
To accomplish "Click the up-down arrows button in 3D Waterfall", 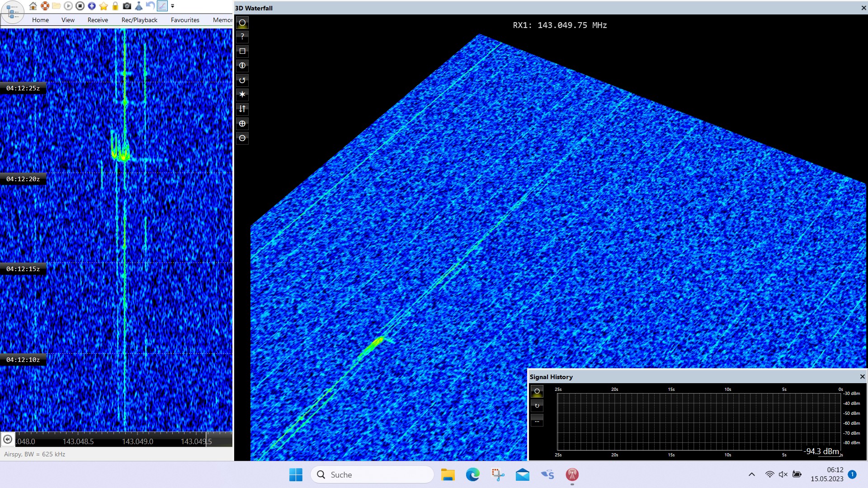I will [x=242, y=109].
